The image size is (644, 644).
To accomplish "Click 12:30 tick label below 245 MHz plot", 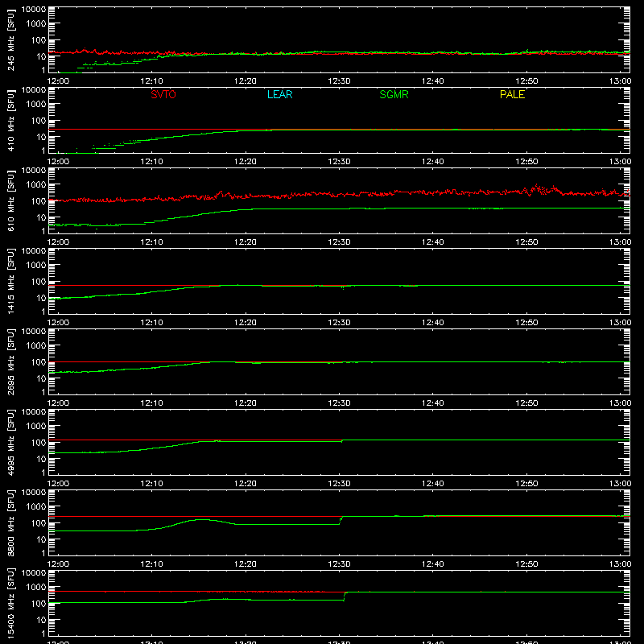I will click(x=339, y=81).
